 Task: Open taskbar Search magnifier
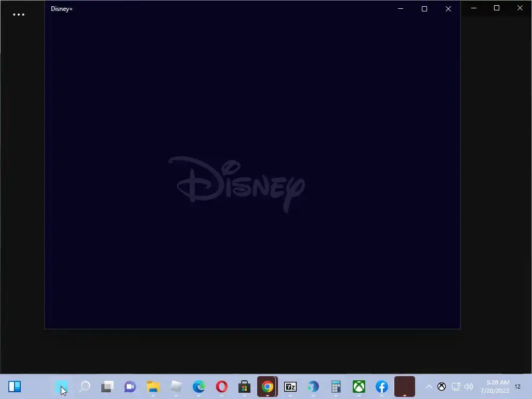[85, 387]
